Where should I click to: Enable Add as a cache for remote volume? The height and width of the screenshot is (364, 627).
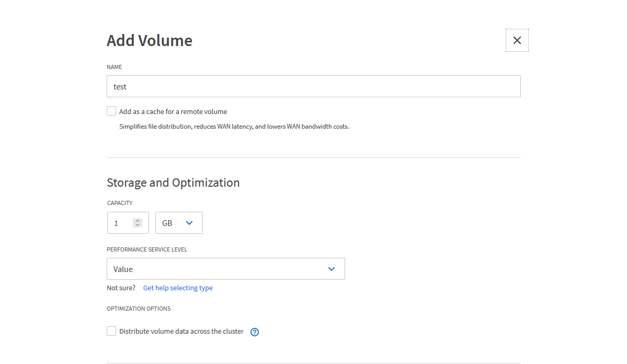pos(111,111)
